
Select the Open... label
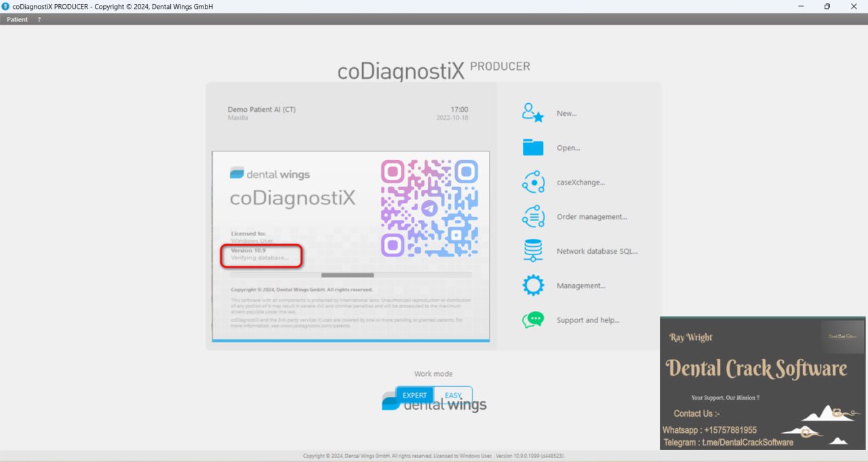point(568,148)
